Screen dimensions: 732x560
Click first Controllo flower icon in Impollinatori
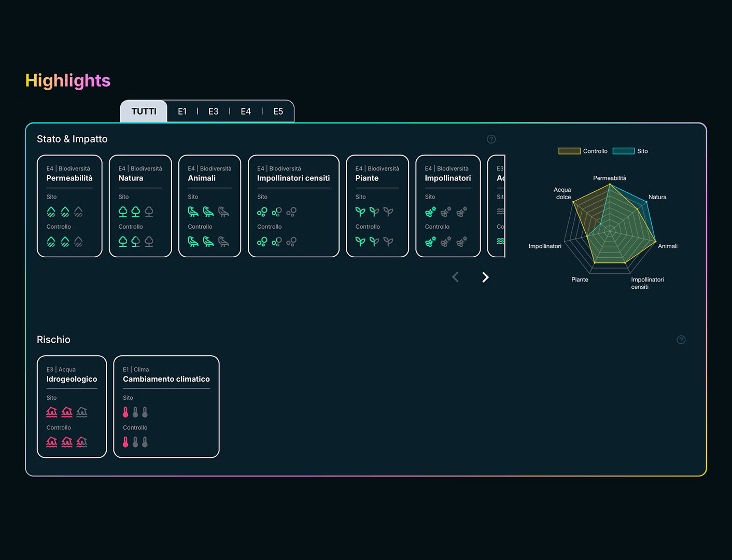430,242
